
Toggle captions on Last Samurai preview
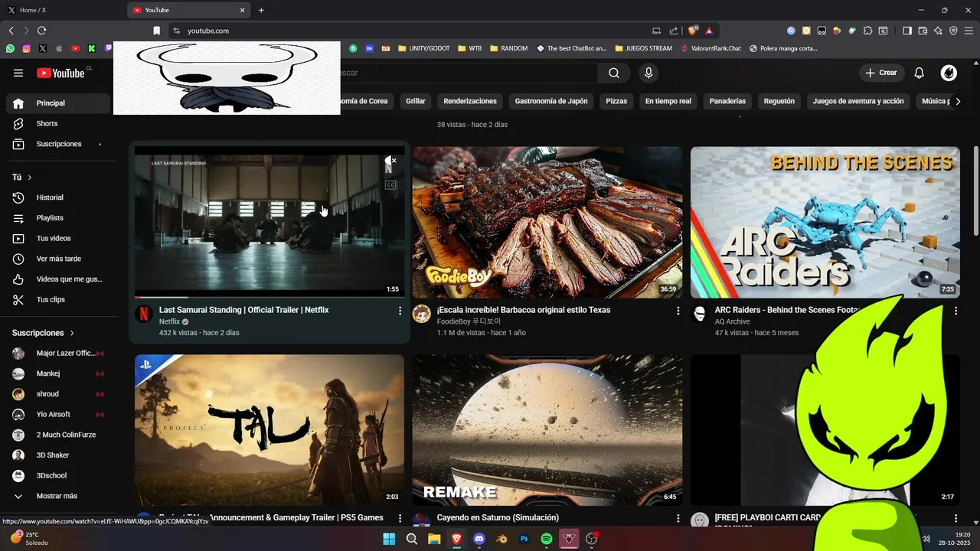click(x=390, y=185)
